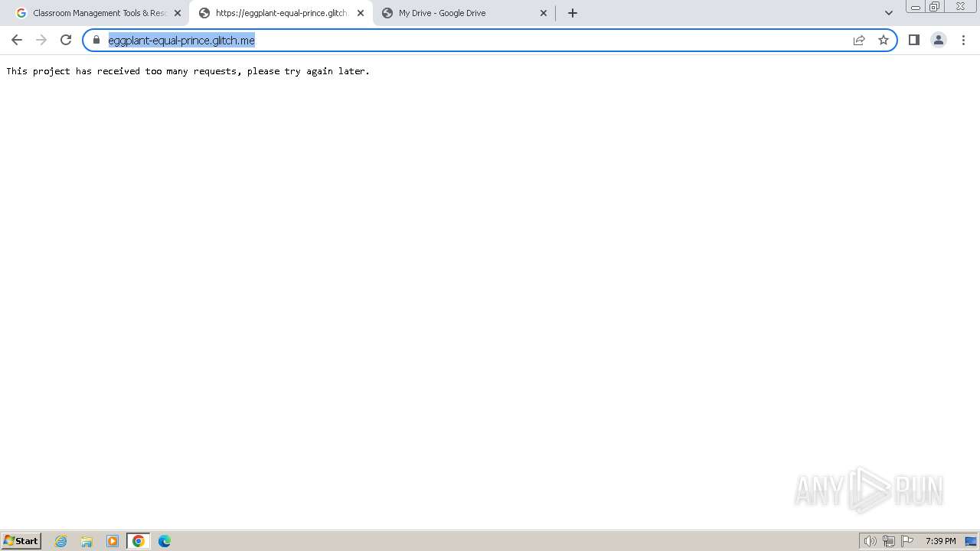
Task: Open a new tab with plus button
Action: (572, 13)
